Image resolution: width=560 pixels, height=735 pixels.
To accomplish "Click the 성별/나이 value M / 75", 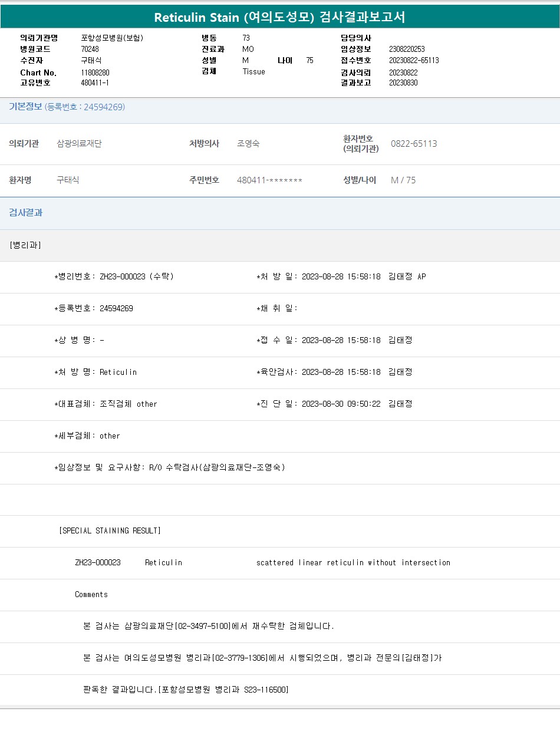I will 403,180.
